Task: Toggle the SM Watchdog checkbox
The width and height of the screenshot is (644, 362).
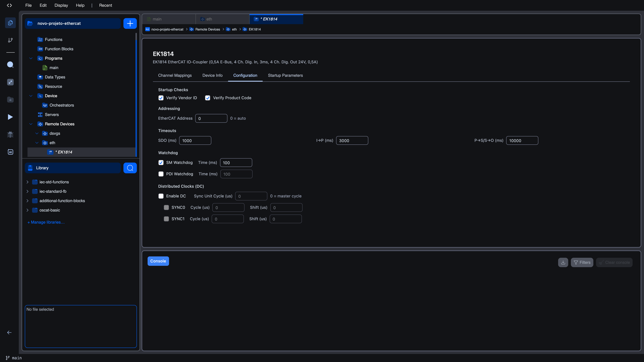Action: [161, 163]
